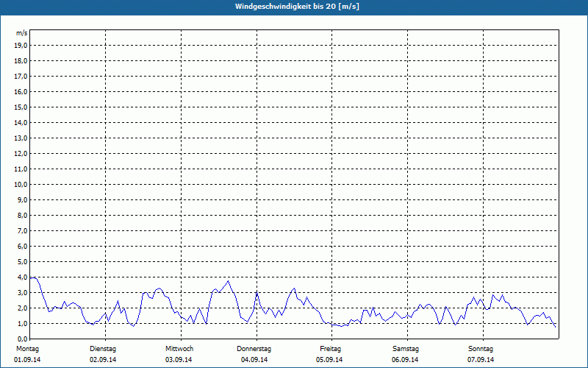This screenshot has height=368, width=588.
Task: Click the 2,0 y-axis value
Action: [x=23, y=308]
